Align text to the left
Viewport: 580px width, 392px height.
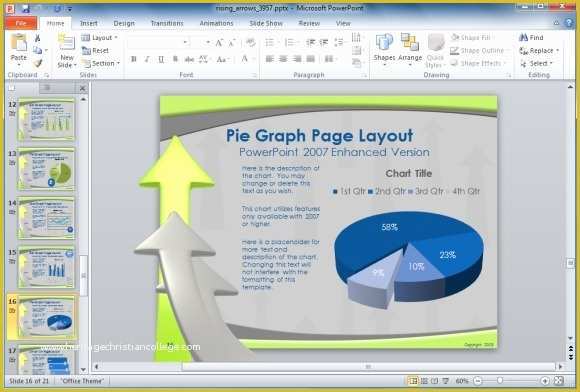(270, 59)
